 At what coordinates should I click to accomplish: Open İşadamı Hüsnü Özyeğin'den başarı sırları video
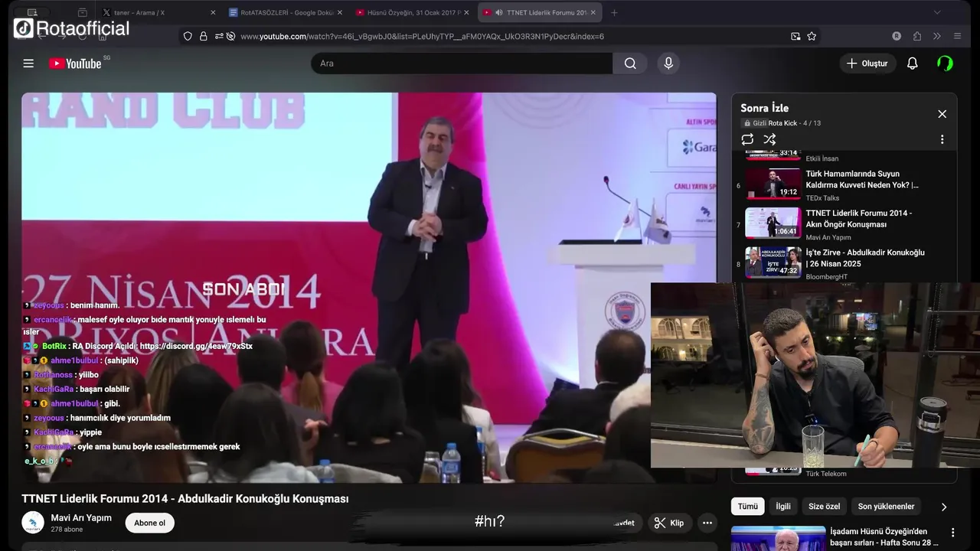tap(883, 537)
